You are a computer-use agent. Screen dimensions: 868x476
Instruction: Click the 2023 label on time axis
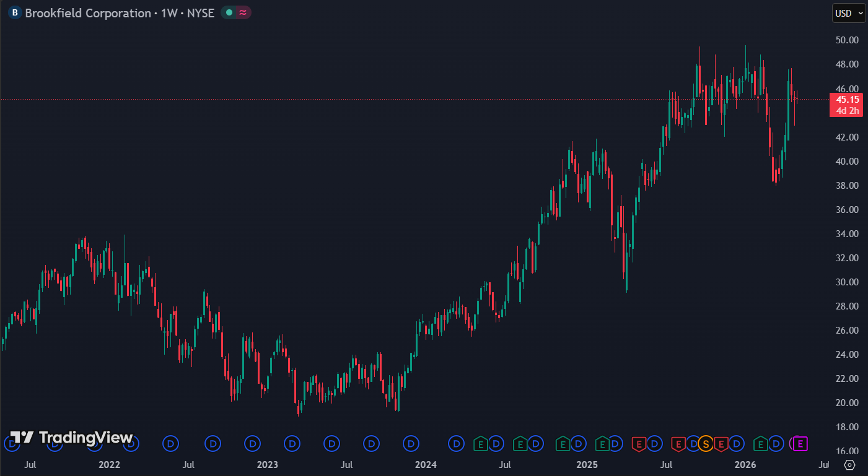pyautogui.click(x=268, y=464)
